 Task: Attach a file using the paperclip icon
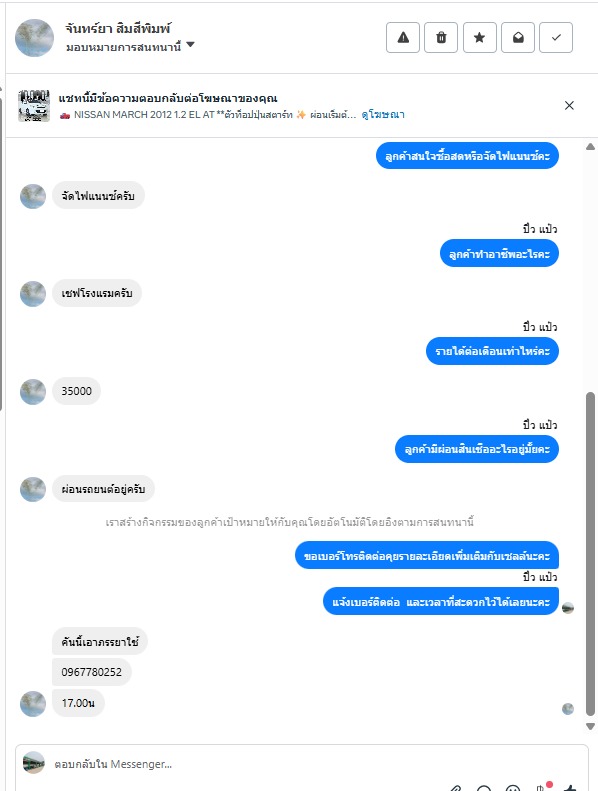click(x=456, y=787)
